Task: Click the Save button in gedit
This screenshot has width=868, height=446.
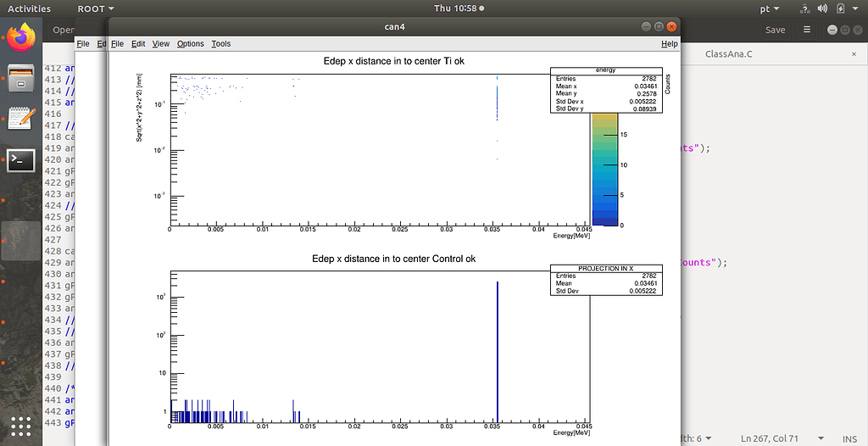Action: [x=775, y=30]
